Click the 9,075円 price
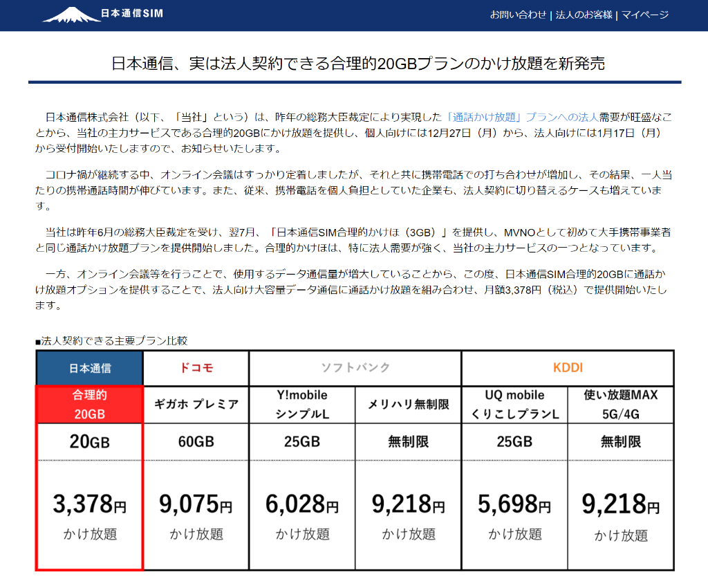This screenshot has width=708, height=588. pyautogui.click(x=196, y=504)
